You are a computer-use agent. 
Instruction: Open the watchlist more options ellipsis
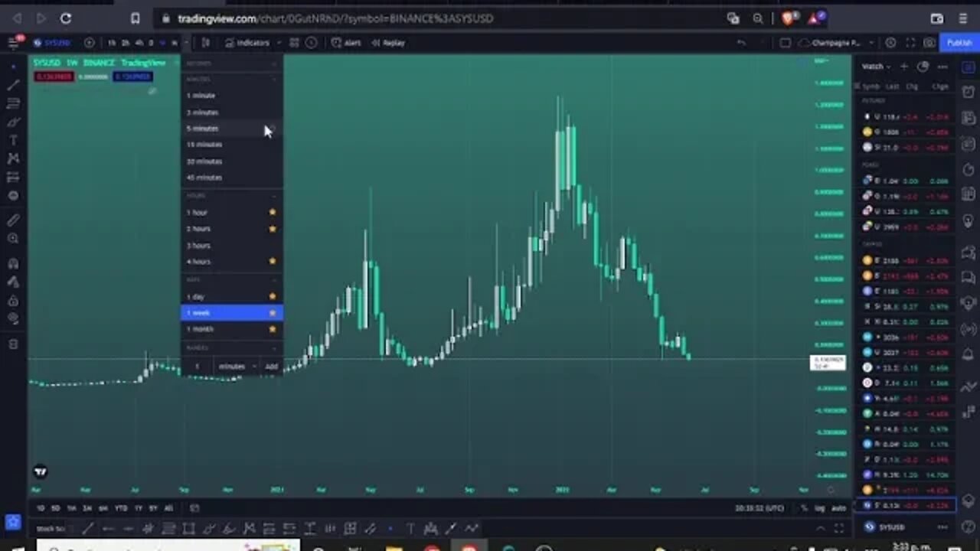click(942, 67)
